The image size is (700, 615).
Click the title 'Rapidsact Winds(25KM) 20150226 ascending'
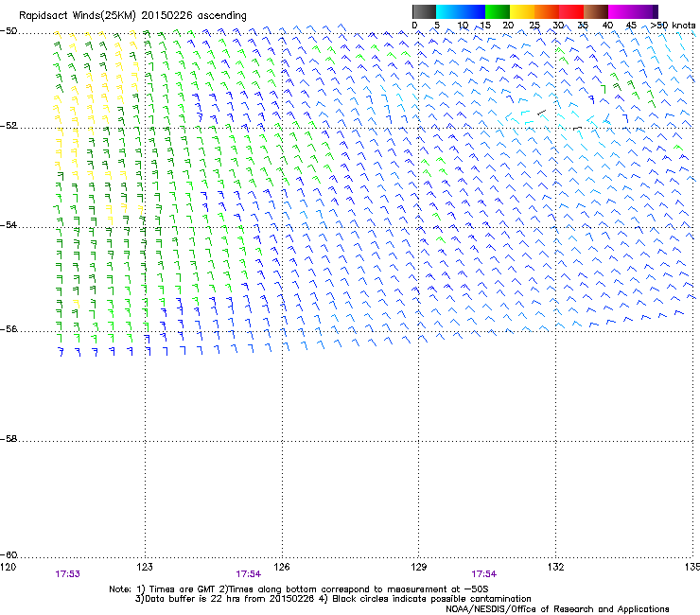(132, 15)
